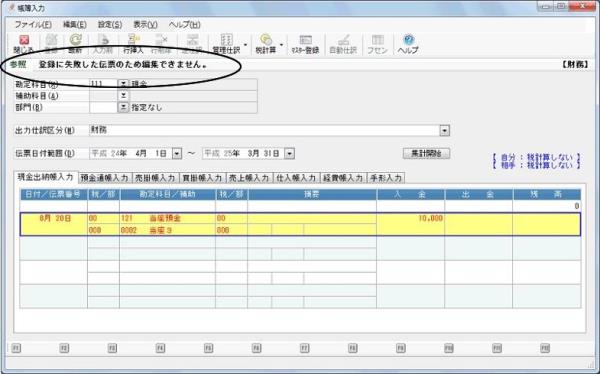Click the ヘルプ question mark toolbar icon
600x374 pixels.
[x=408, y=44]
